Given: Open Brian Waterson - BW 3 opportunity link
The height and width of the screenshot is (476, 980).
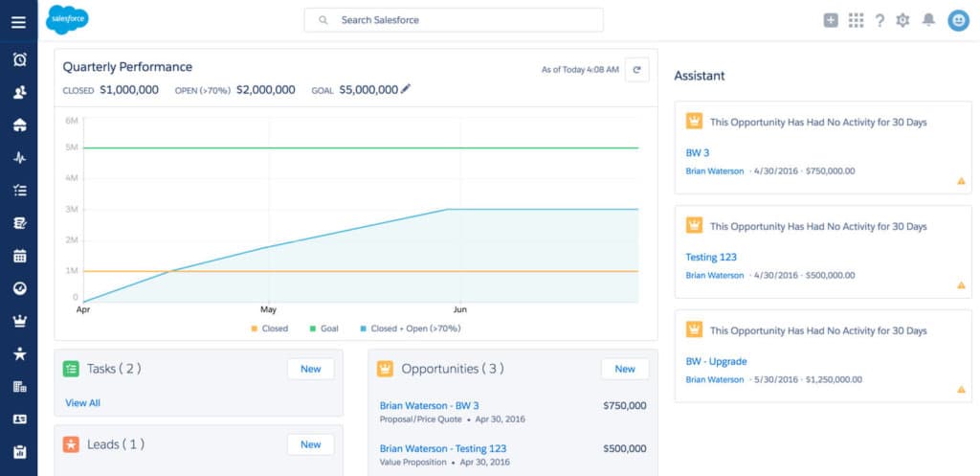Looking at the screenshot, I should click(430, 406).
